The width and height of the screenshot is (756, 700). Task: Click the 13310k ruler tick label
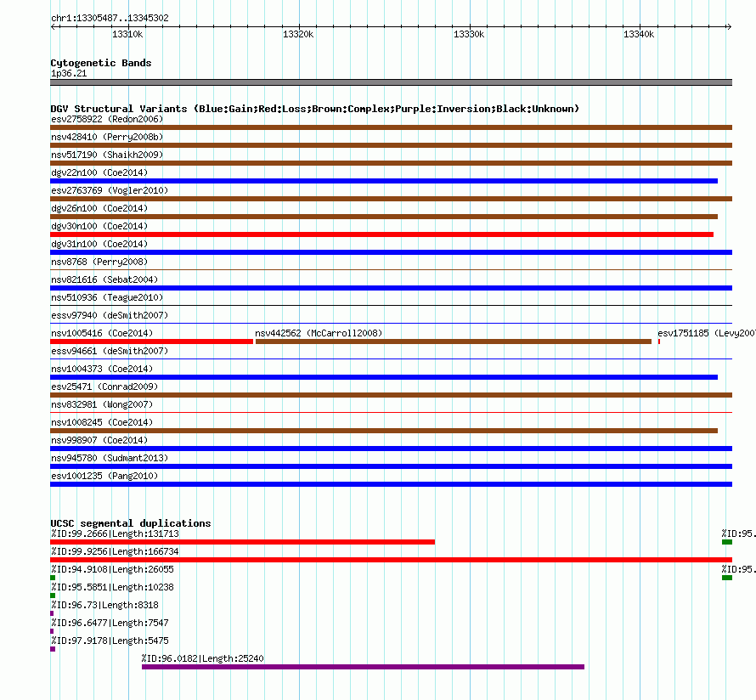pyautogui.click(x=127, y=34)
